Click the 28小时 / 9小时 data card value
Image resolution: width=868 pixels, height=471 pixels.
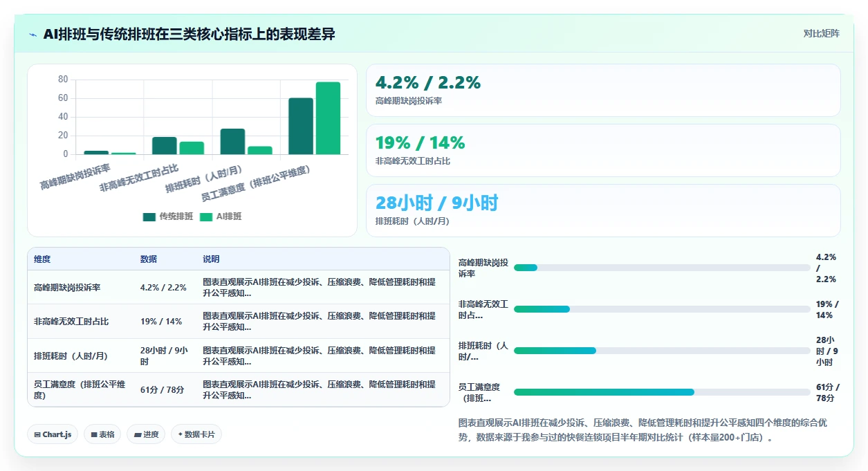(x=436, y=203)
